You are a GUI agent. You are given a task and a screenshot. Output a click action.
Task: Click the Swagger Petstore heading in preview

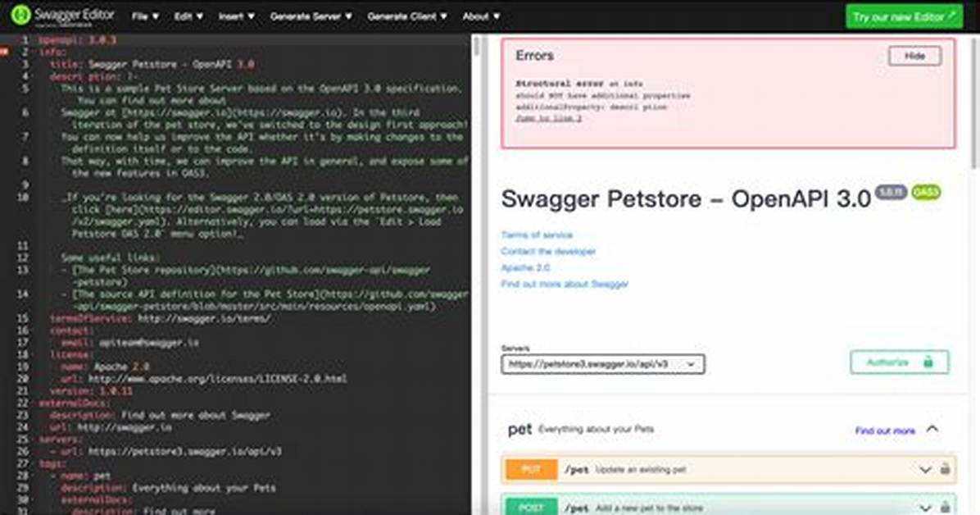[x=686, y=199]
